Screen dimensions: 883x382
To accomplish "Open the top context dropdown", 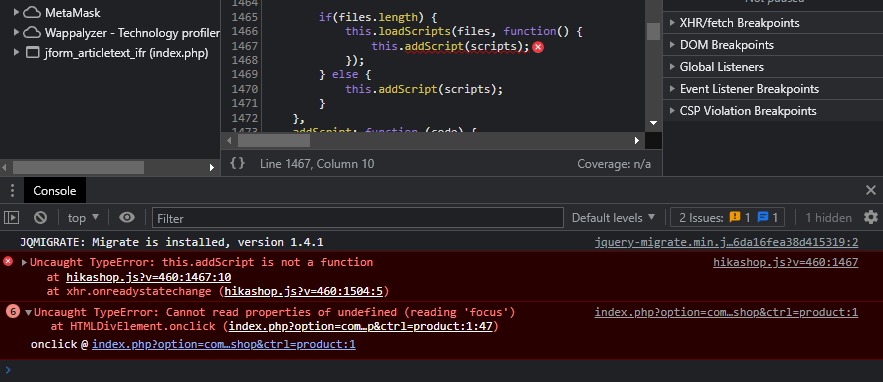I will coord(83,217).
